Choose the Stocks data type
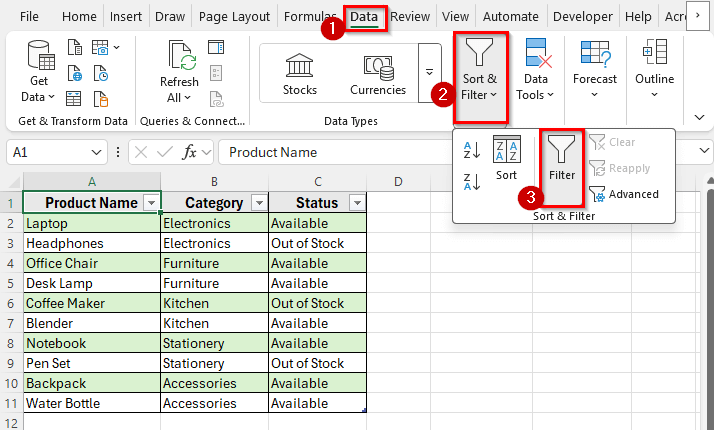 tap(300, 74)
